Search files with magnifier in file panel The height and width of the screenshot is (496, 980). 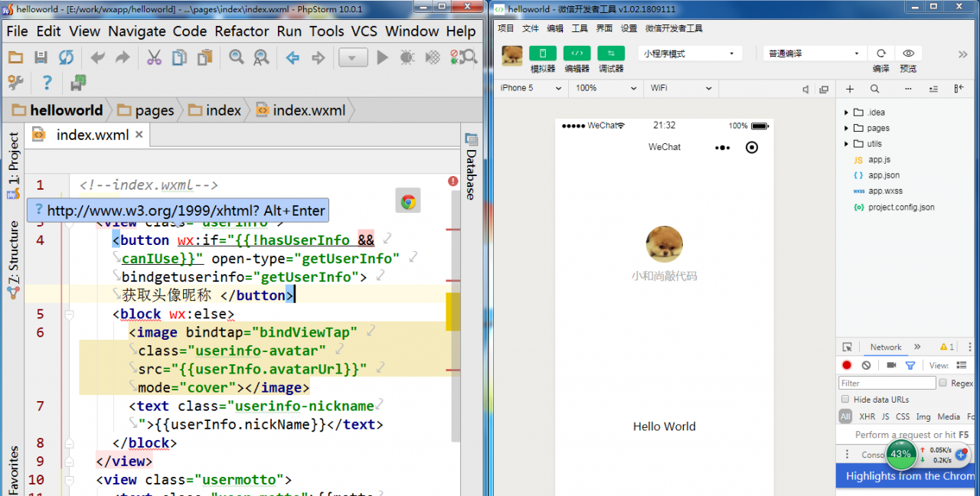pos(874,89)
